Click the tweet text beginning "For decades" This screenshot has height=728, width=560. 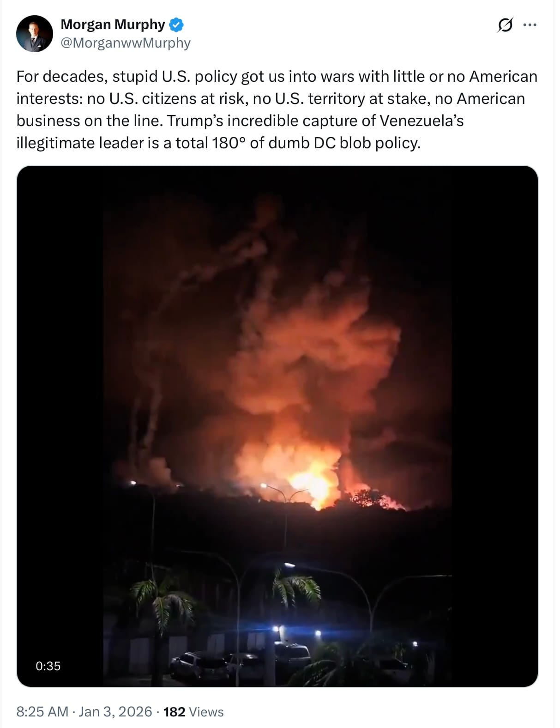(x=277, y=109)
